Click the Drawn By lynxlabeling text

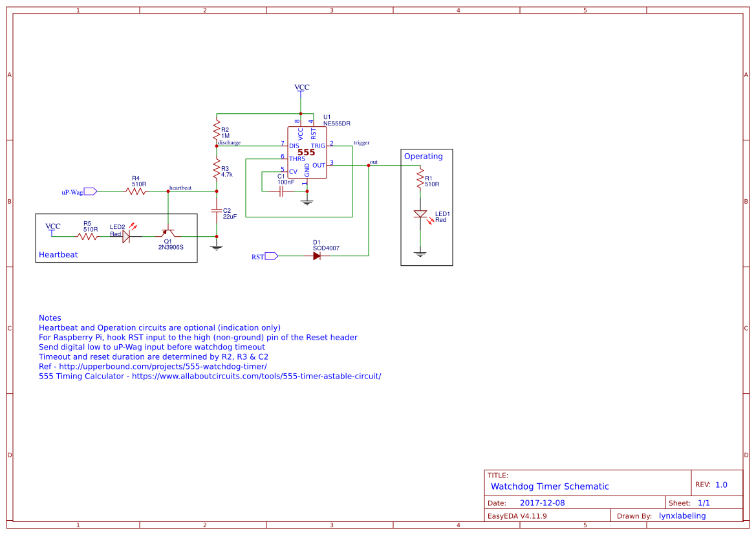[682, 516]
